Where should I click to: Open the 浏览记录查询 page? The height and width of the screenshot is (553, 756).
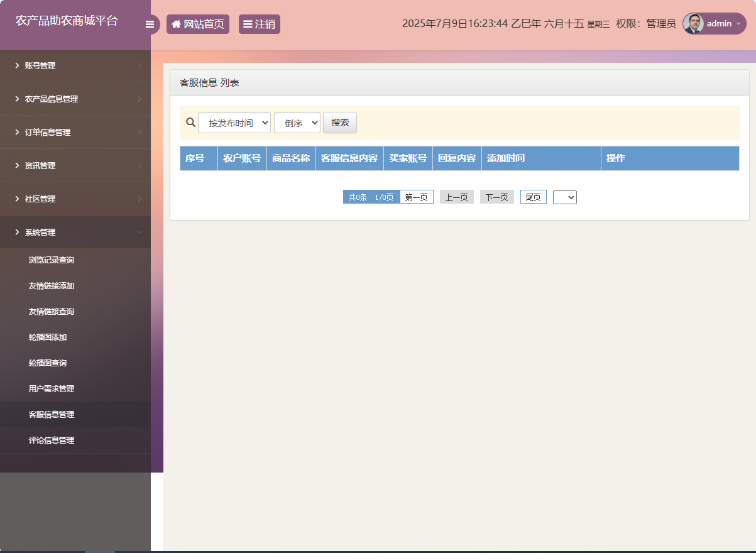click(x=51, y=260)
